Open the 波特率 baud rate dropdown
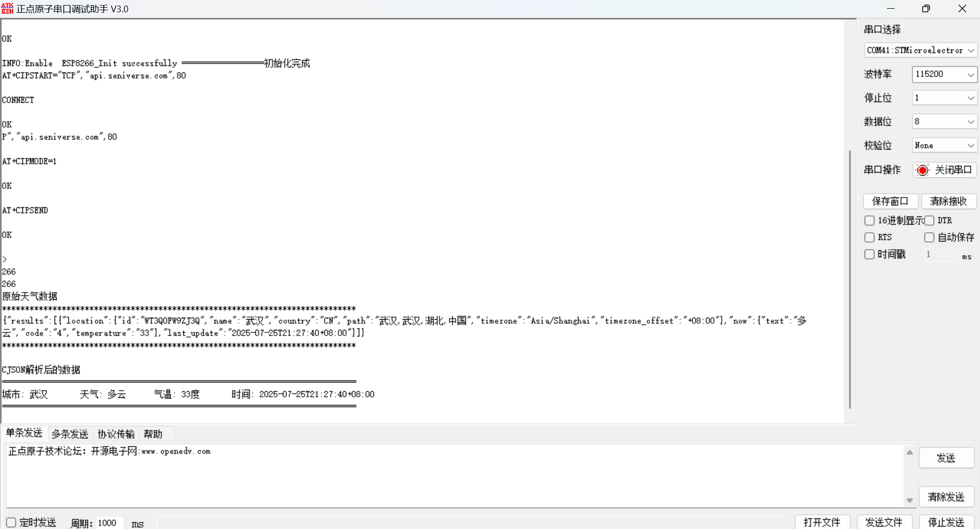The width and height of the screenshot is (980, 529). 944,74
